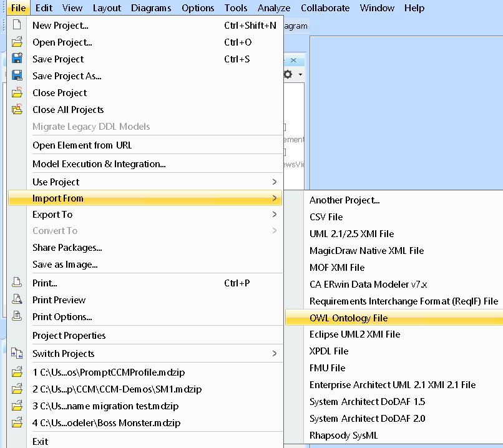The width and height of the screenshot is (503, 448).
Task: Click the New Project page icon
Action: [17, 26]
